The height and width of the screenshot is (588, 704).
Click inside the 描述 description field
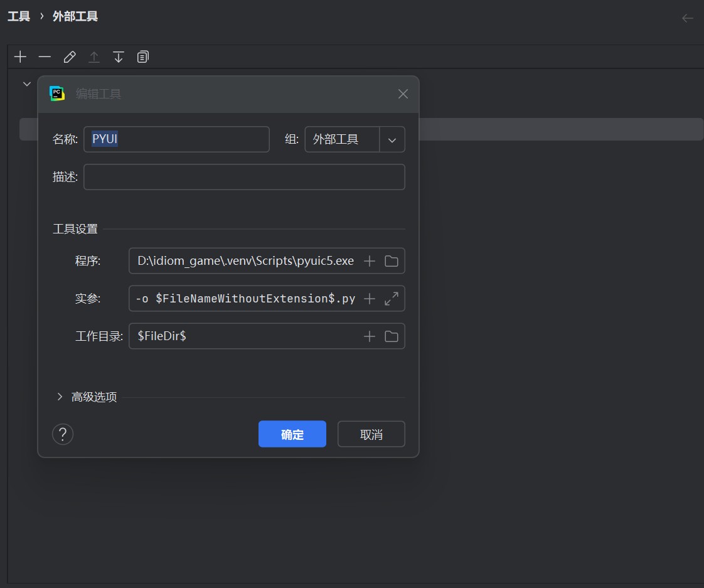[x=245, y=176]
